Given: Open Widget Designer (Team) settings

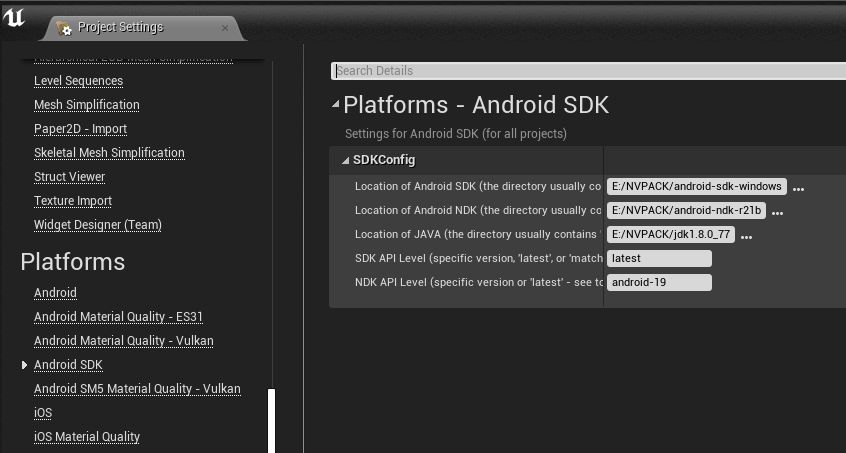Looking at the screenshot, I should (x=98, y=225).
